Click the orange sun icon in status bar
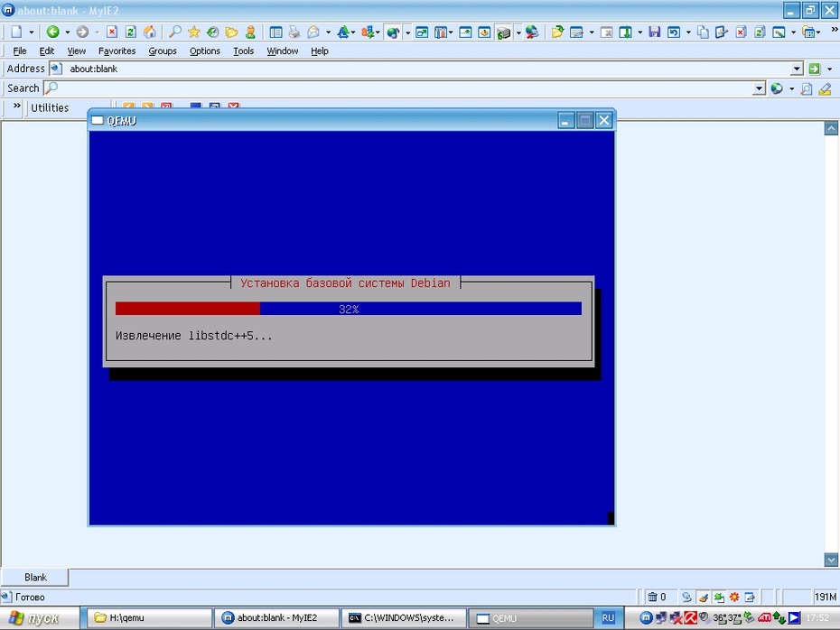This screenshot has height=630, width=840. [734, 597]
